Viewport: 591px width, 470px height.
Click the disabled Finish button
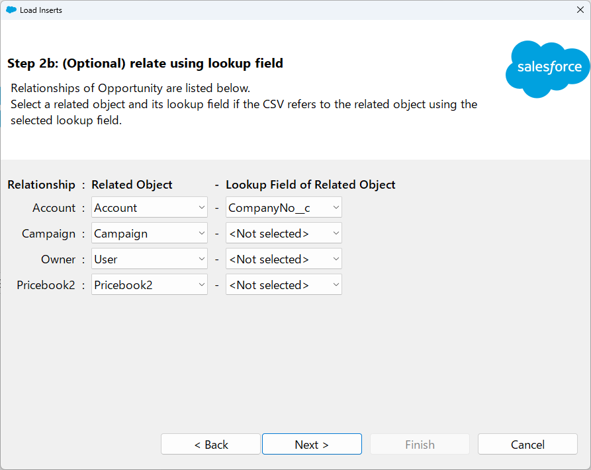pyautogui.click(x=420, y=444)
